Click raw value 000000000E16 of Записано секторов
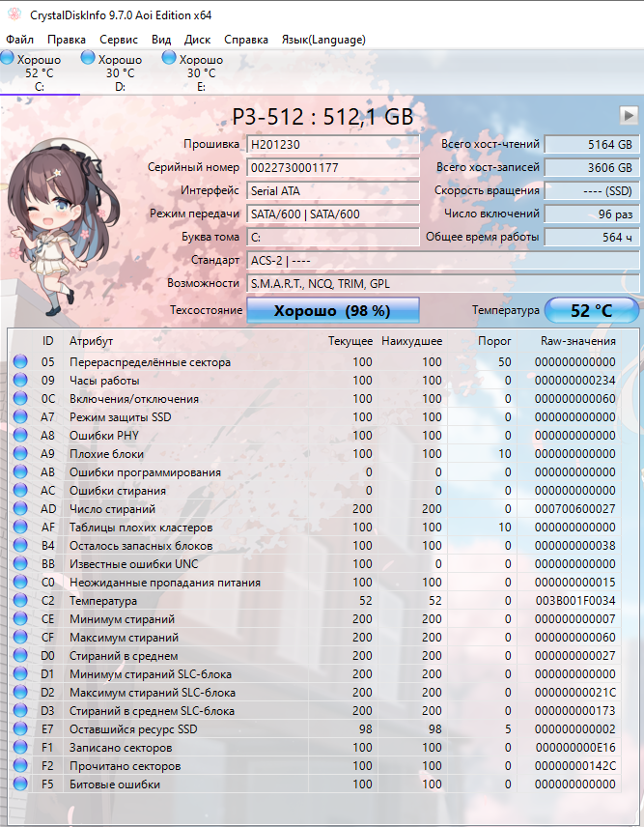This screenshot has width=644, height=827. pyautogui.click(x=574, y=748)
